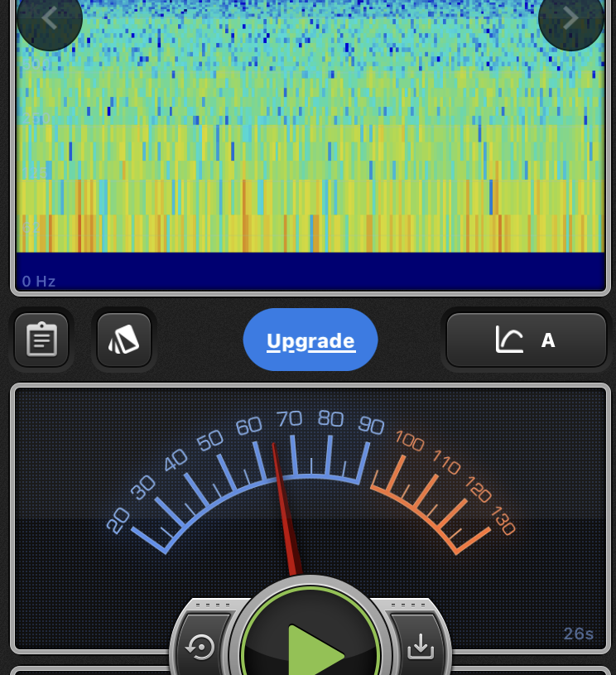Click the 50 mark on the gauge
The width and height of the screenshot is (616, 675).
coord(210,439)
